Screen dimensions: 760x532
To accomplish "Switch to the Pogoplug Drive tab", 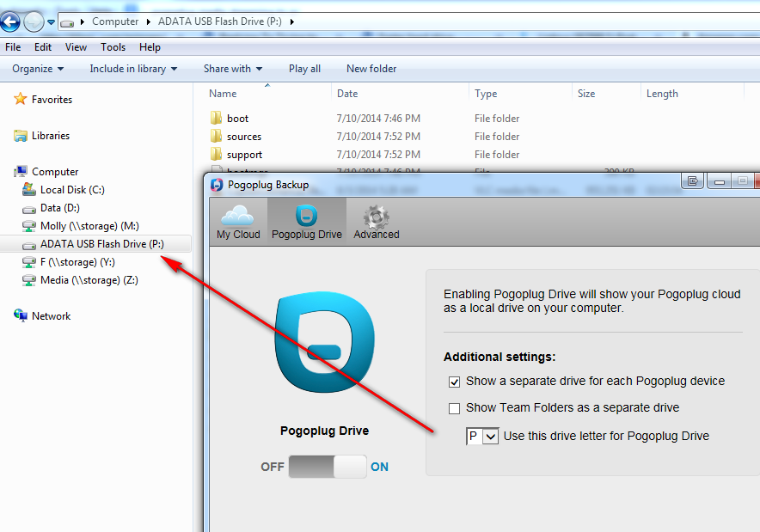I will tap(307, 222).
